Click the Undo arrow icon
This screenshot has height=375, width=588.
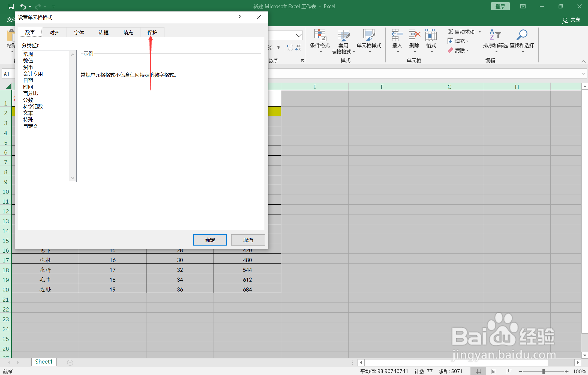tap(23, 7)
